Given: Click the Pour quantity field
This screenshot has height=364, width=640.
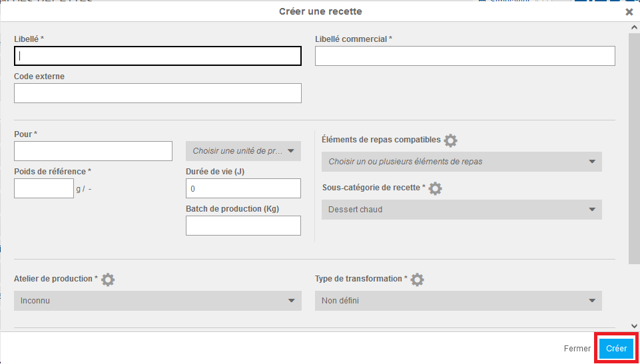Looking at the screenshot, I should [93, 151].
